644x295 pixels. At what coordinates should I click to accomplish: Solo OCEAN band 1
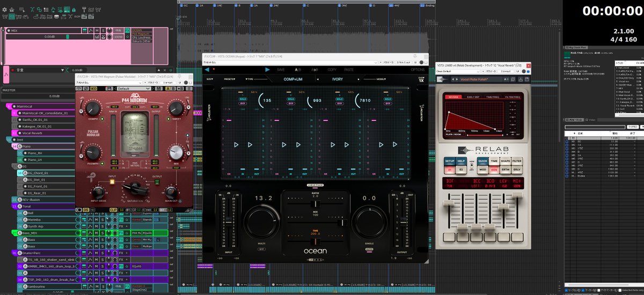click(x=243, y=99)
